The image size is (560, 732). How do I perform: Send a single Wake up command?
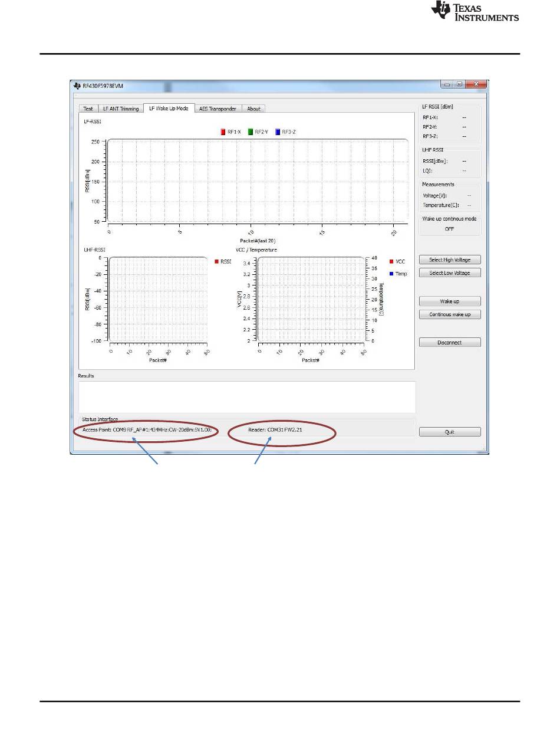(450, 301)
